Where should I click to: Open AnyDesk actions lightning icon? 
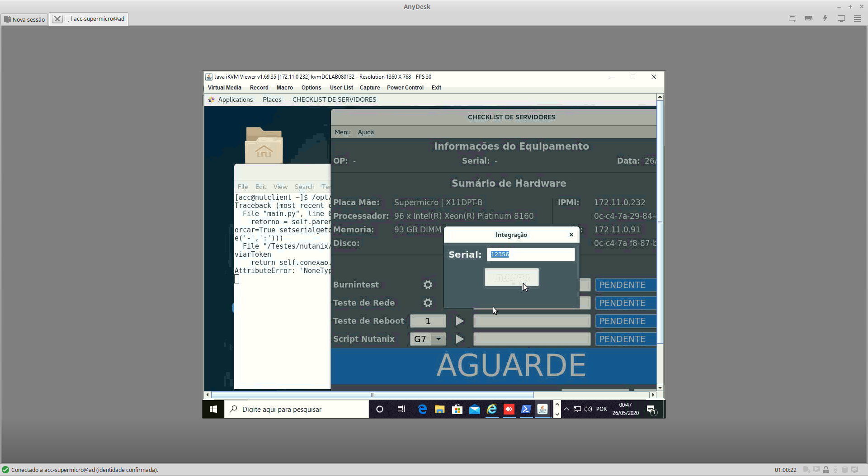click(825, 19)
